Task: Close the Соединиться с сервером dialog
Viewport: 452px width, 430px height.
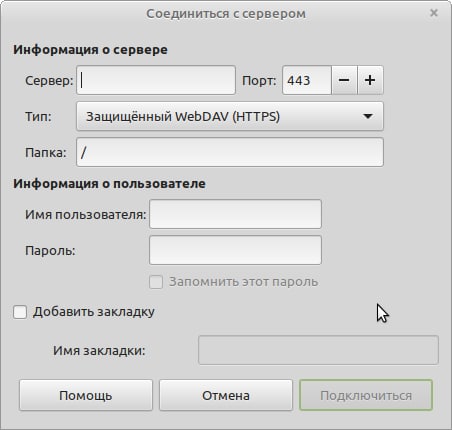Action: click(434, 13)
